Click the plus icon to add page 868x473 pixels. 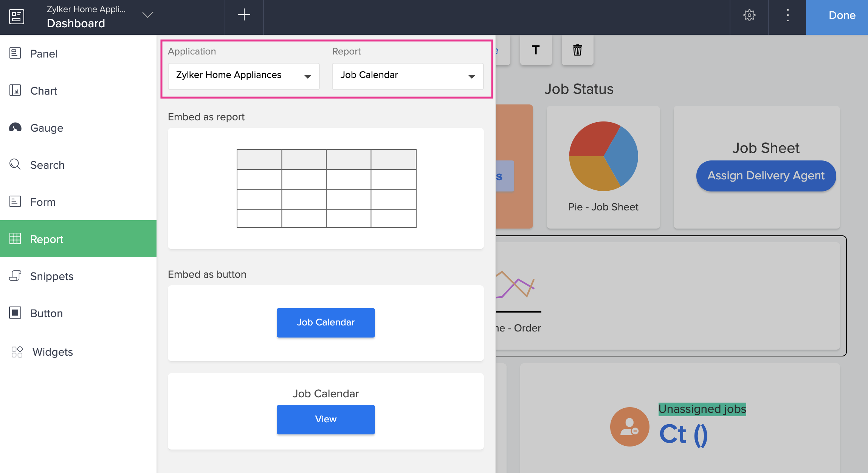point(244,15)
